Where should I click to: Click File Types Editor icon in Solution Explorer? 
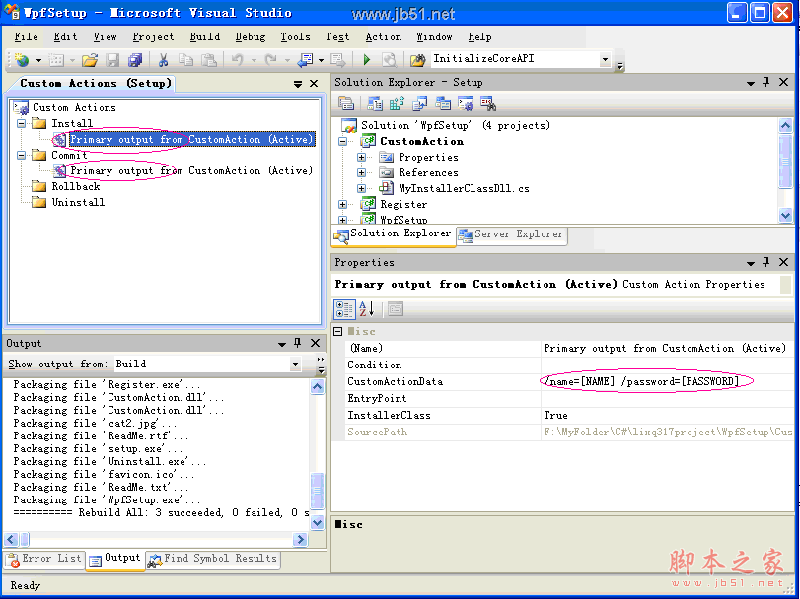tap(419, 104)
